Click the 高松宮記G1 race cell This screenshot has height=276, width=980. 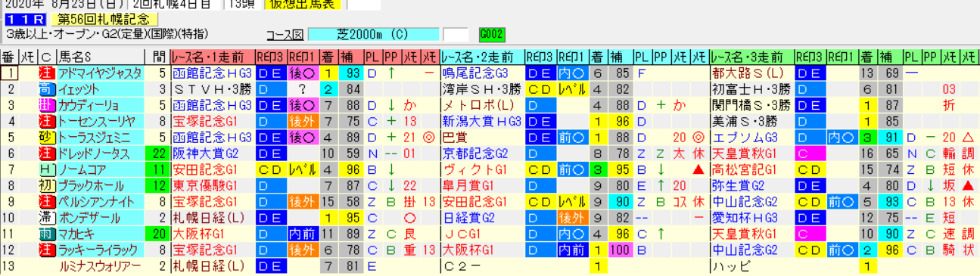pos(751,170)
